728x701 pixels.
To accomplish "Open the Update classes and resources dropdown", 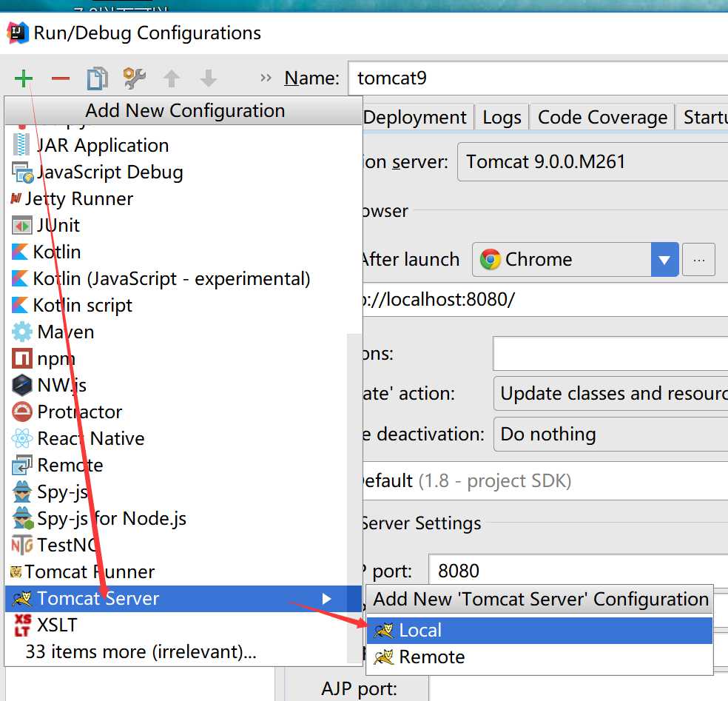I will click(610, 394).
